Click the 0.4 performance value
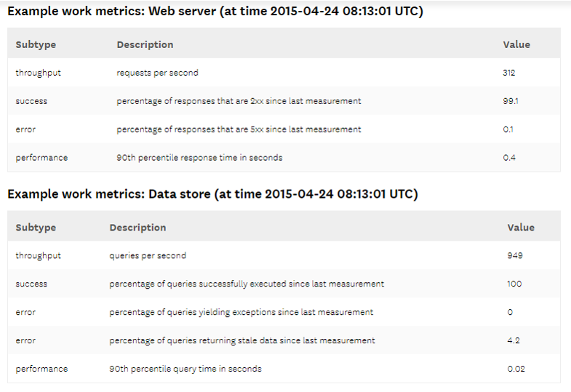The image size is (571, 392). click(x=509, y=158)
